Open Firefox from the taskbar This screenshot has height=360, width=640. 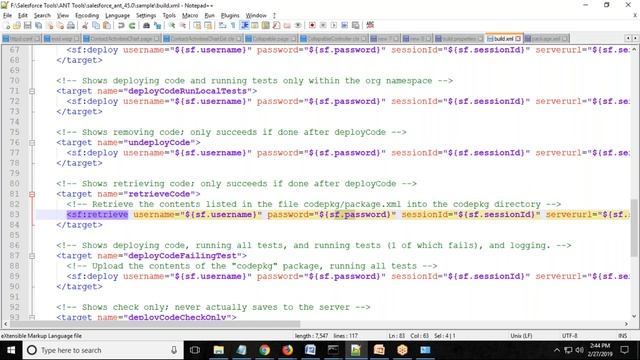287,350
